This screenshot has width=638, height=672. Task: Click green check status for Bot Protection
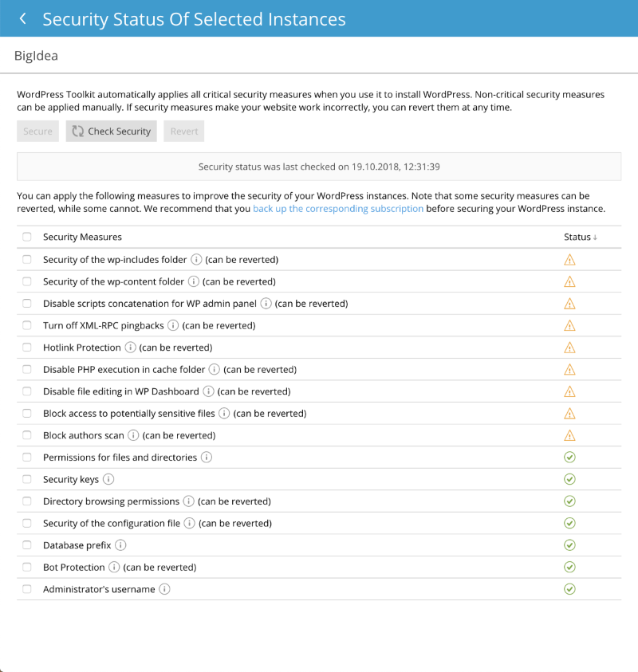(x=569, y=567)
